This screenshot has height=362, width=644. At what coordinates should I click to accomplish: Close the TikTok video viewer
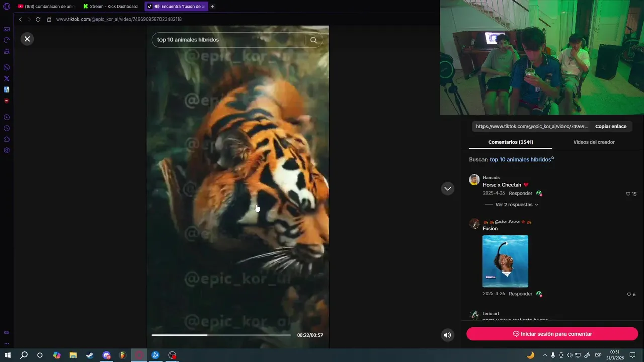[27, 39]
